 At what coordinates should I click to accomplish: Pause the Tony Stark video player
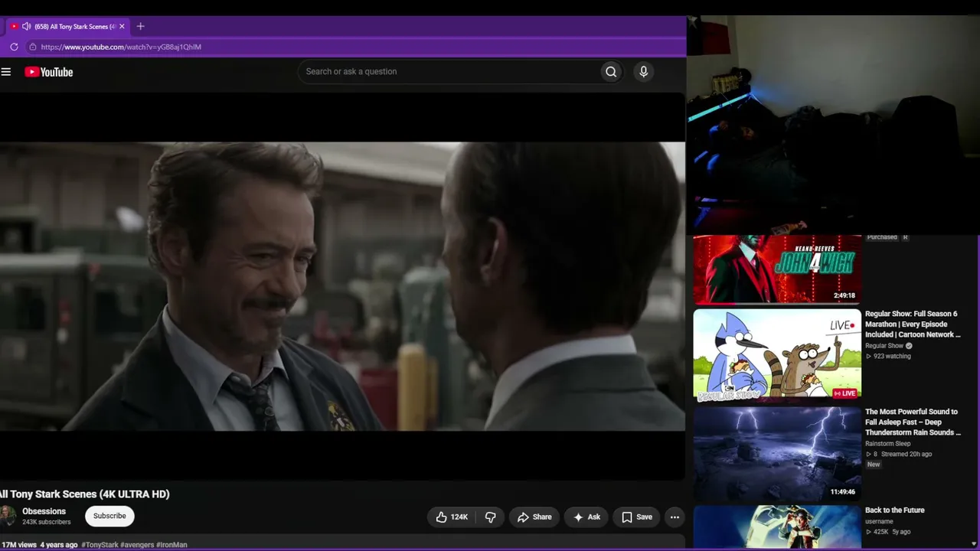click(342, 286)
